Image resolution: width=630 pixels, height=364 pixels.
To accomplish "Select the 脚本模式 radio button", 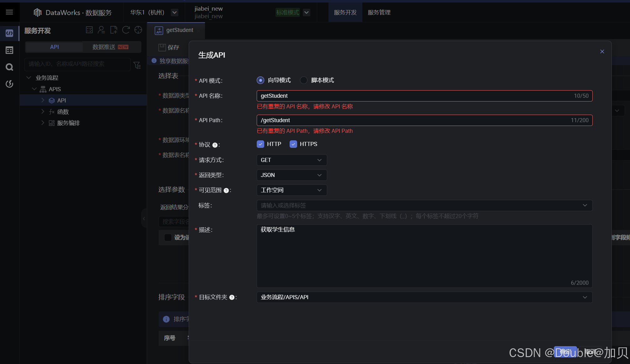I will [303, 80].
